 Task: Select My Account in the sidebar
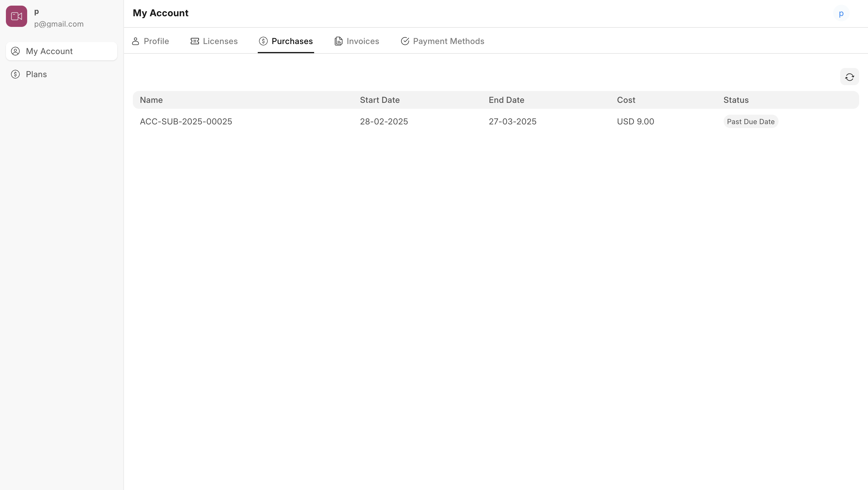[49, 51]
